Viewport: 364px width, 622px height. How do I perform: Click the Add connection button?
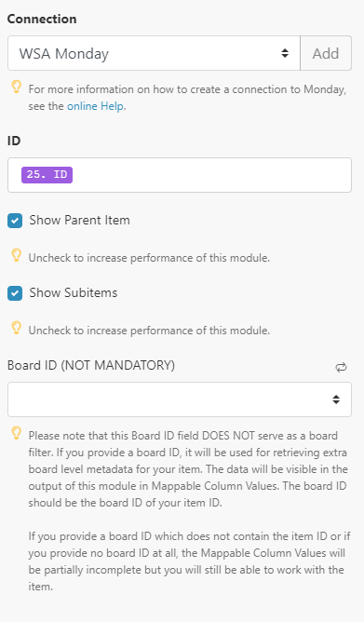click(x=326, y=53)
